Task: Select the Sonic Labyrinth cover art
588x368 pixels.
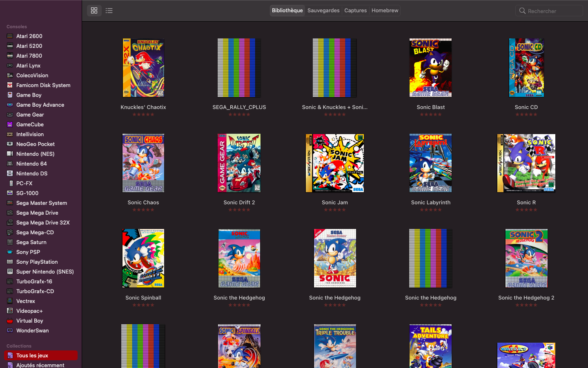Action: click(431, 163)
